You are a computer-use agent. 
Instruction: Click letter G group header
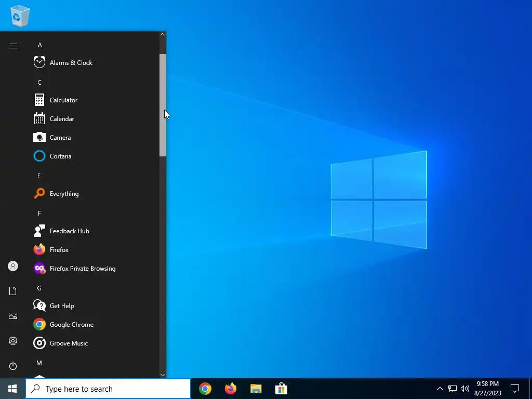click(x=39, y=288)
